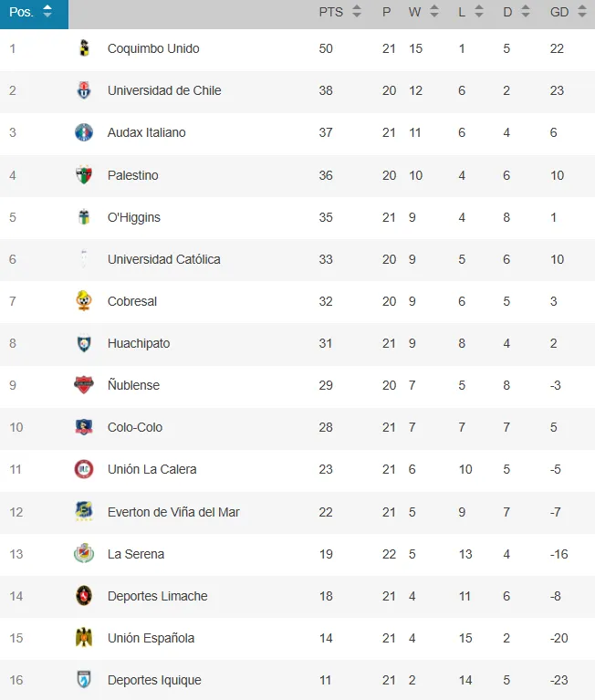Click the Unión Española eagle crest

84,638
